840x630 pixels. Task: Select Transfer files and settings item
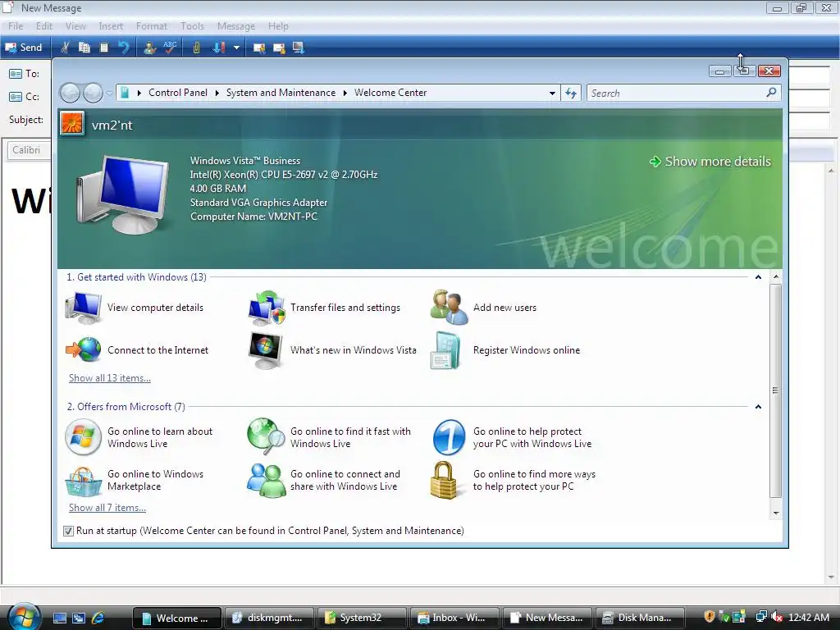(325, 308)
